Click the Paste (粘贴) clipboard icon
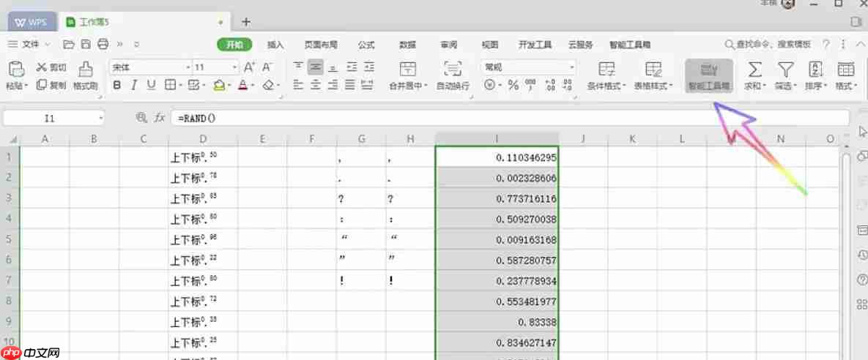The width and height of the screenshot is (868, 360). [17, 69]
